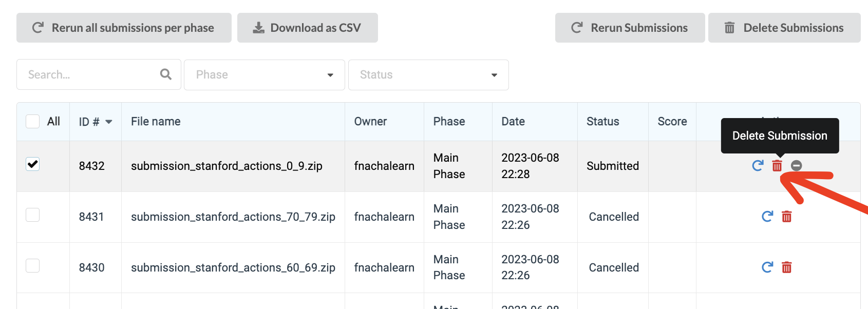868x309 pixels.
Task: Check the All checkbox to select every submission
Action: (32, 121)
